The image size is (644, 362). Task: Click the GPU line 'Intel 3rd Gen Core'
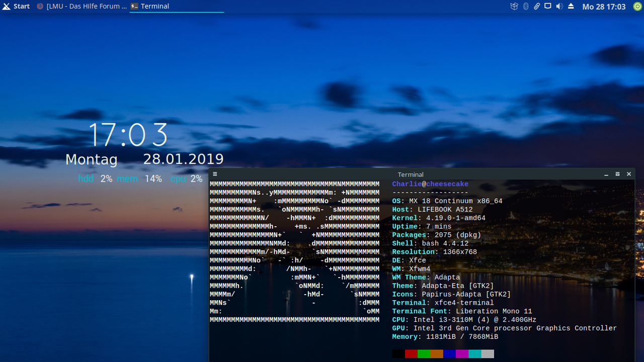[x=504, y=328]
